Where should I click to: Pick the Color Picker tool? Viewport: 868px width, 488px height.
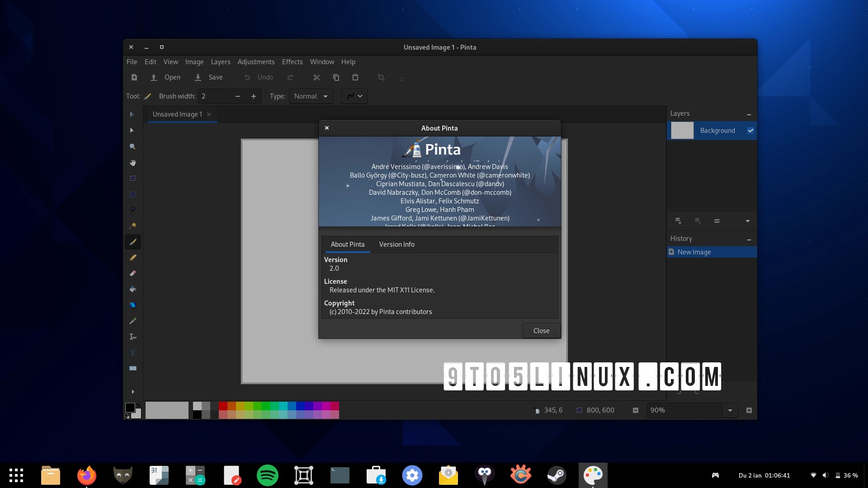click(133, 320)
